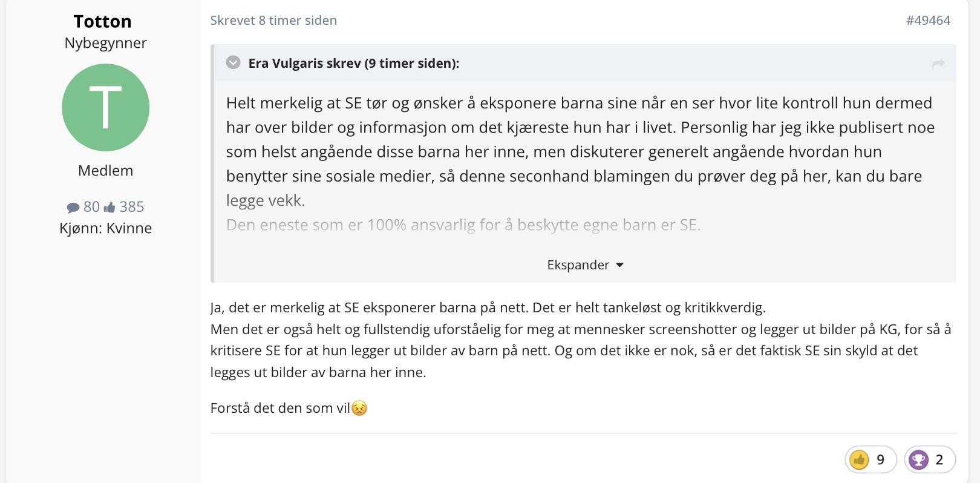Click the yellow thumbs-up reaction icon
Image resolution: width=980 pixels, height=483 pixels.
click(859, 459)
